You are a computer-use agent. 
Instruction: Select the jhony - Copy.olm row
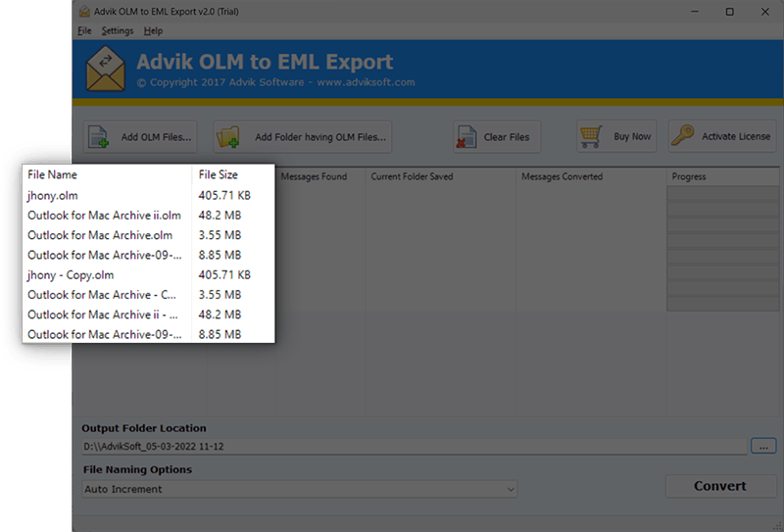point(149,275)
